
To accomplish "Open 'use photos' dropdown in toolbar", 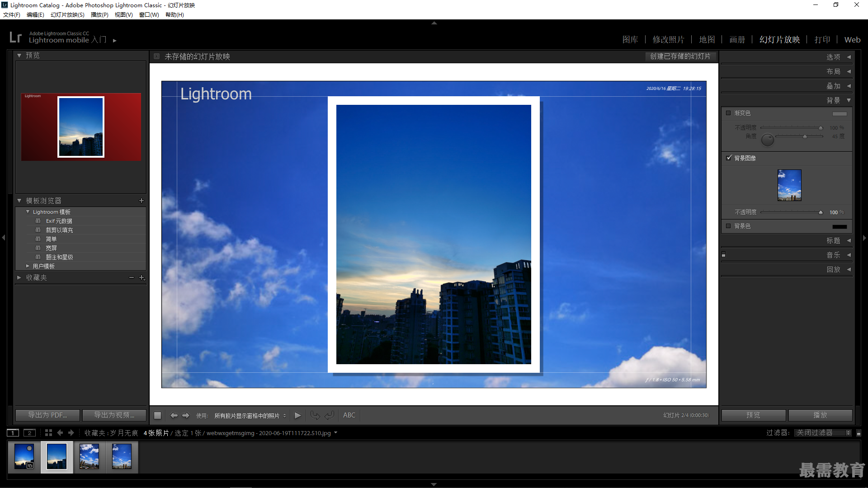I will coord(250,416).
